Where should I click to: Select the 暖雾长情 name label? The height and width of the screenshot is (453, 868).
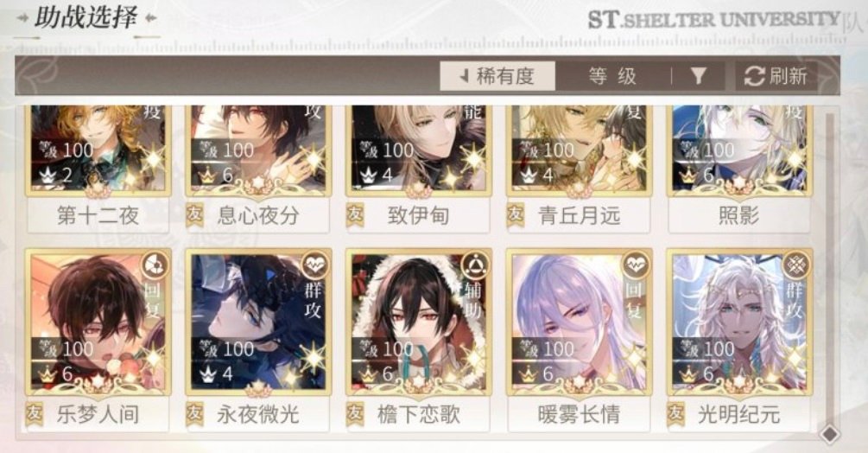579,414
